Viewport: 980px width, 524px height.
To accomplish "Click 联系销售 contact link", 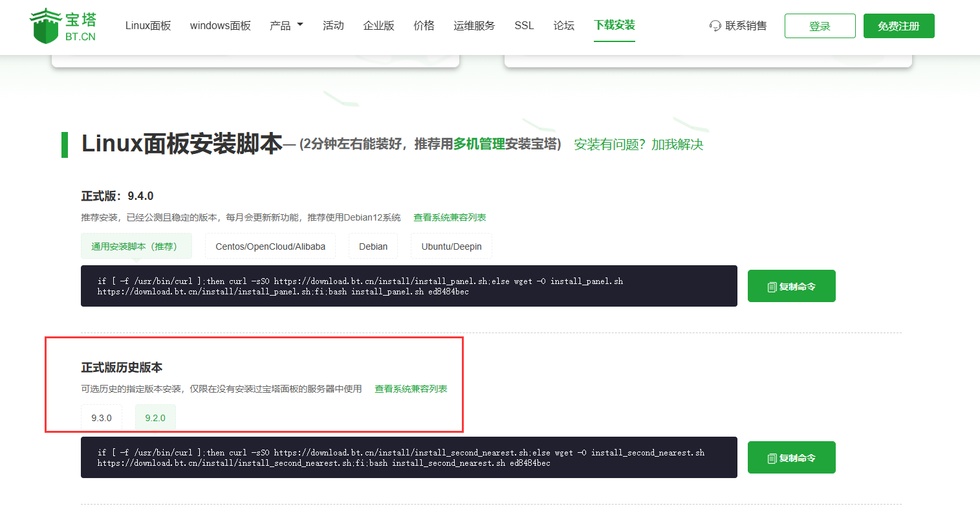I will (746, 26).
